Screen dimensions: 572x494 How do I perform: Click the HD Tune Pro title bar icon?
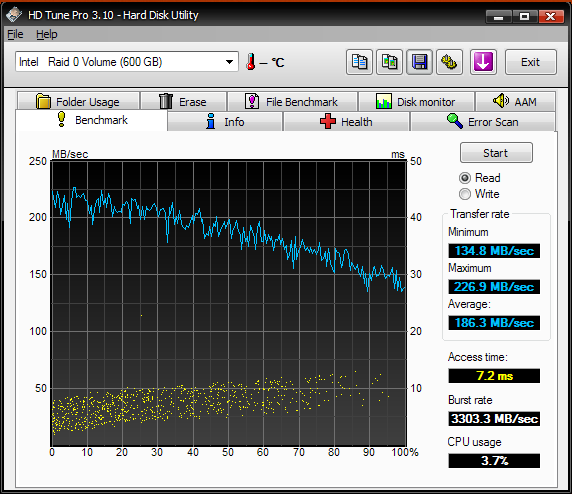[14, 15]
